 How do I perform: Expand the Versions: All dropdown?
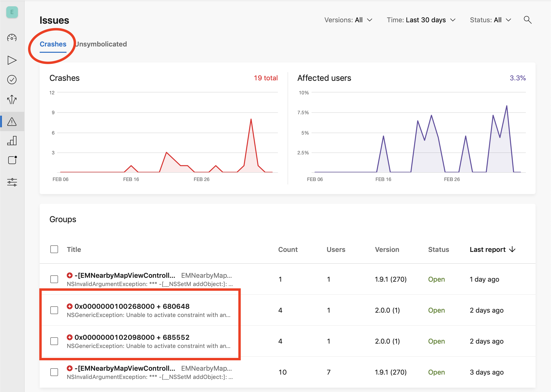348,20
